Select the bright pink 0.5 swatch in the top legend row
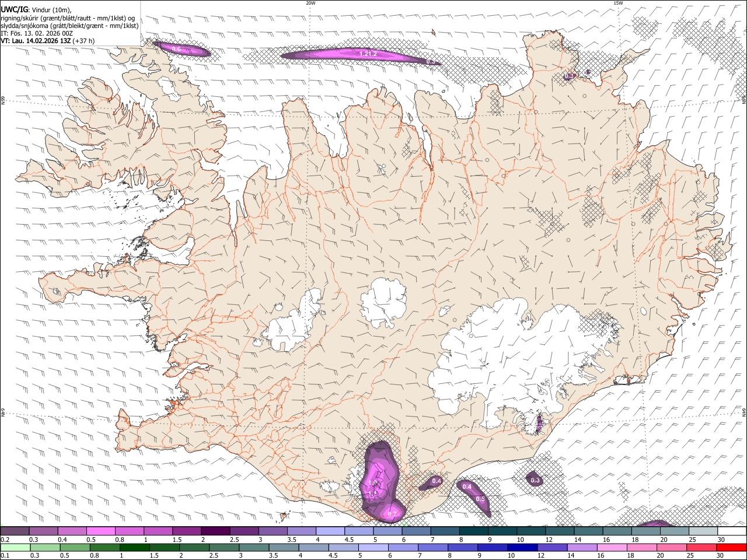Image resolution: width=747 pixels, height=560 pixels. [100, 531]
